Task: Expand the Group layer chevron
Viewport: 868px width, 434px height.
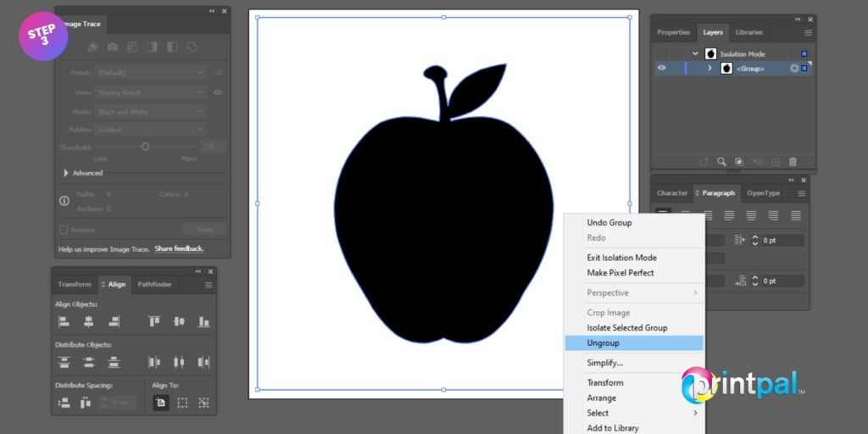Action: click(x=709, y=68)
